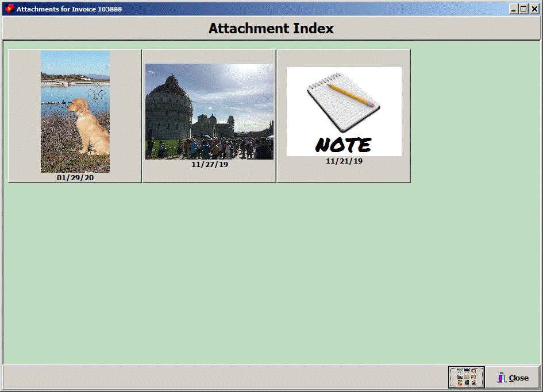The image size is (543, 392).
Task: Minimize the Attachments window
Action: coord(513,9)
